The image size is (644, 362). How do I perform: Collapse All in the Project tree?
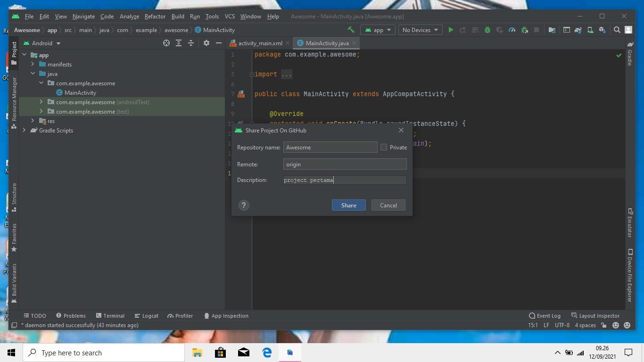(191, 43)
